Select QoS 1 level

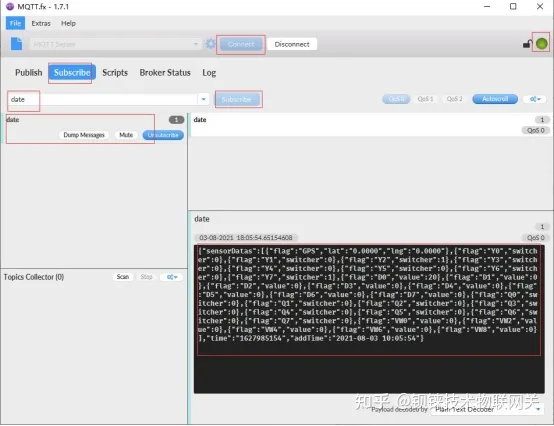click(x=425, y=99)
